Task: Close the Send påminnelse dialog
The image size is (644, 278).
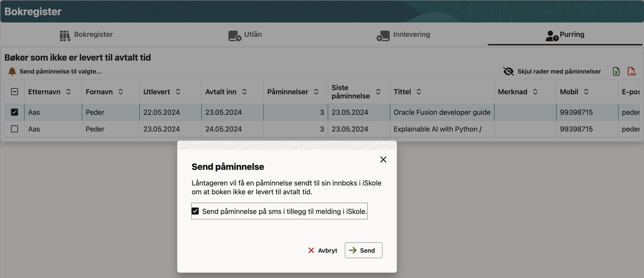Action: (383, 159)
